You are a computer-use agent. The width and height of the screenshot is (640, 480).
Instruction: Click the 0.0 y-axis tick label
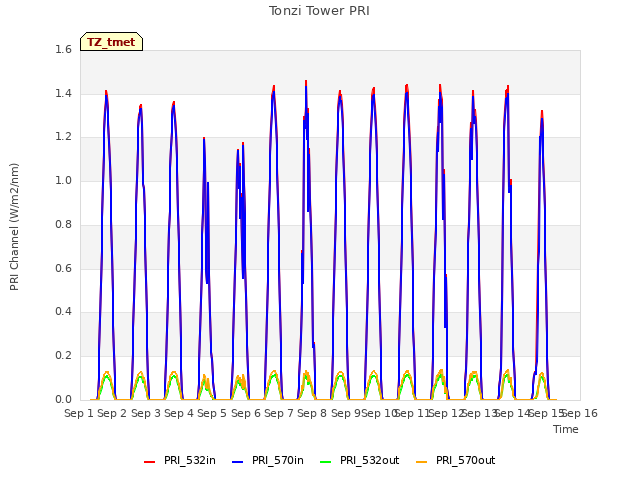point(63,399)
